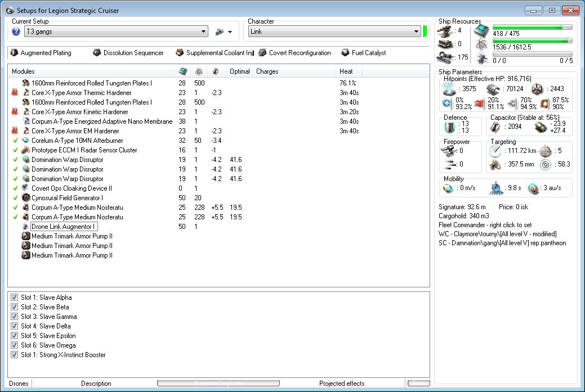The width and height of the screenshot is (585, 392).
Task: Click the Covert Ops Cloaking Device II icon
Action: 26,188
